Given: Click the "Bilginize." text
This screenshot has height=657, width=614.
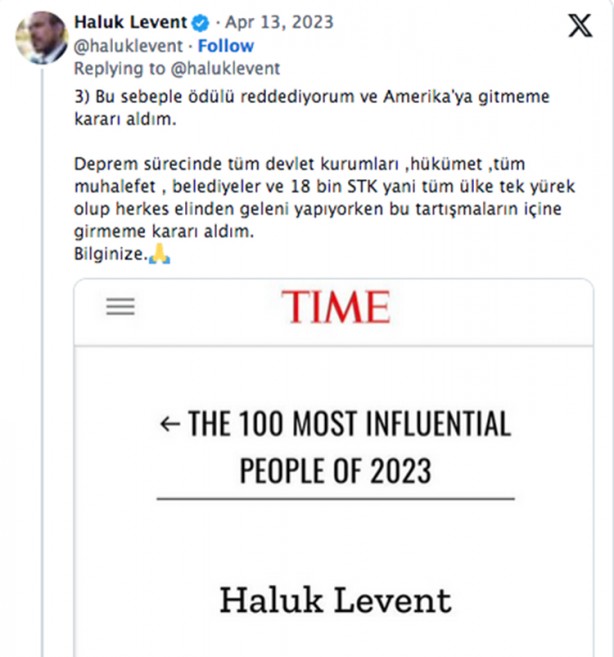Looking at the screenshot, I should tap(110, 255).
